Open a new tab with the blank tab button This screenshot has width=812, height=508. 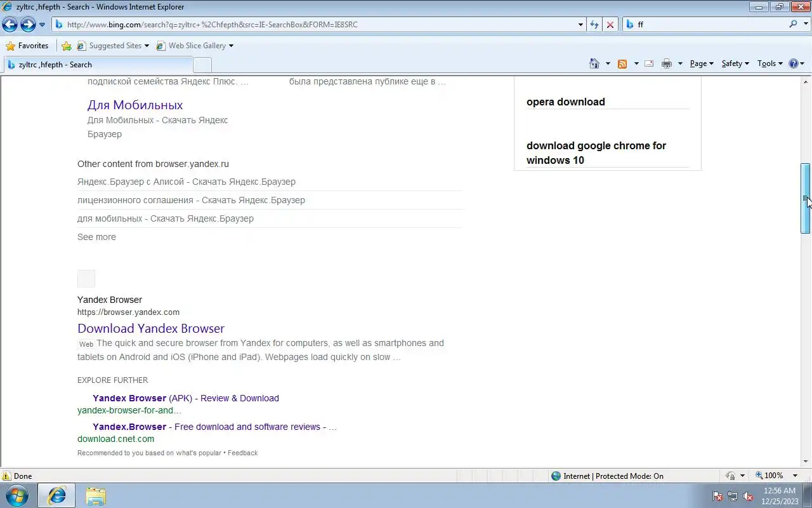(202, 65)
